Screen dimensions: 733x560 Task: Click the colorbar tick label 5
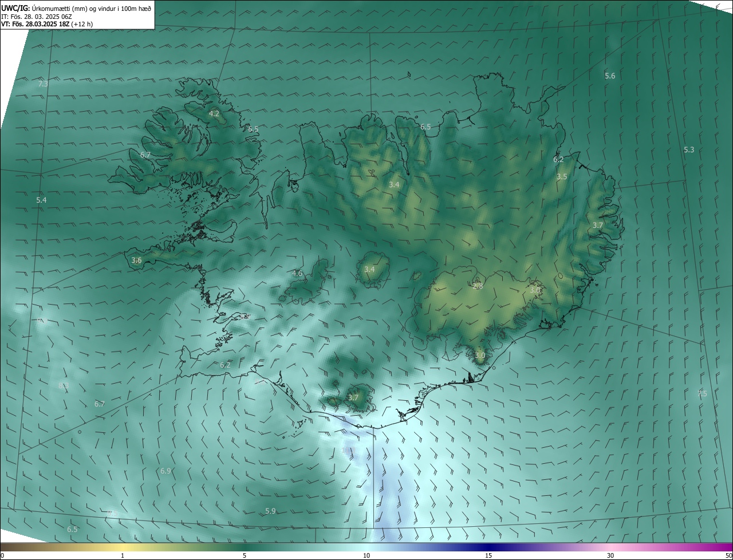click(x=245, y=555)
